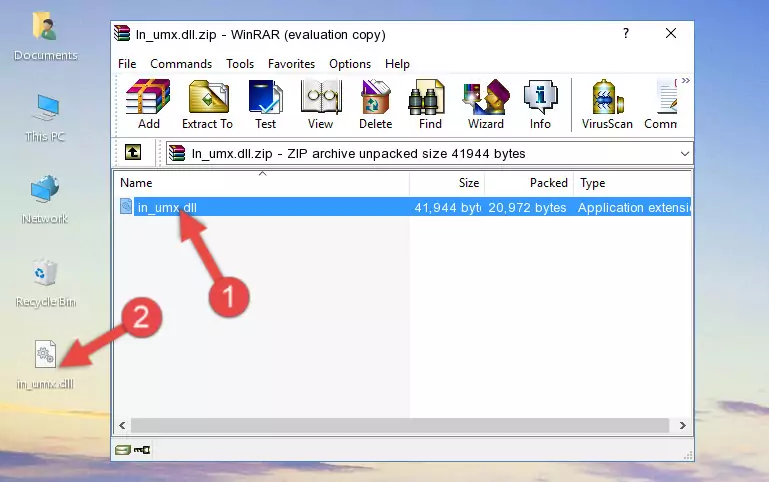The height and width of the screenshot is (482, 769).
Task: Click the horizontal scrollbar track
Action: pyautogui.click(x=400, y=426)
